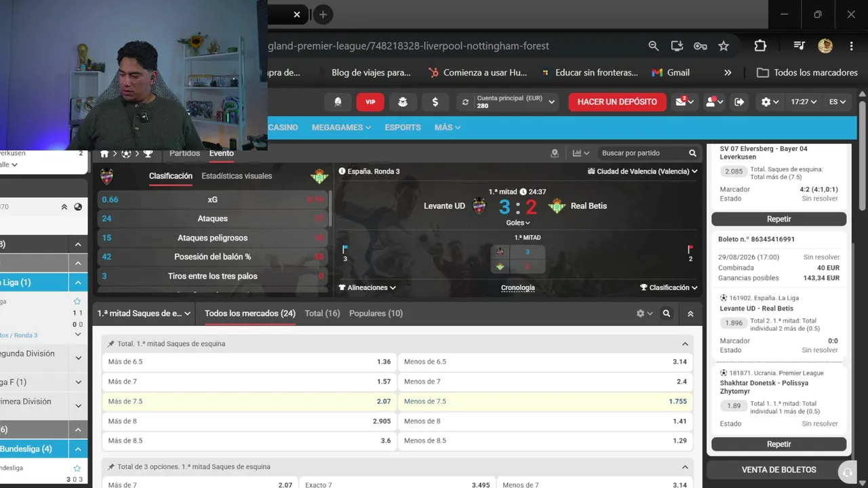Click the rocket icon in the header
Screen dimensions: 868x488
[x=338, y=102]
